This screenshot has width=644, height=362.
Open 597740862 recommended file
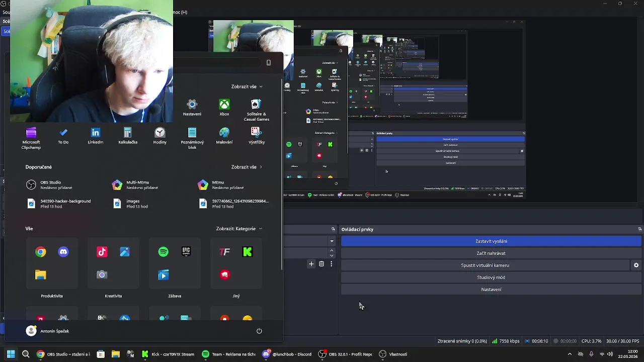[x=233, y=204]
